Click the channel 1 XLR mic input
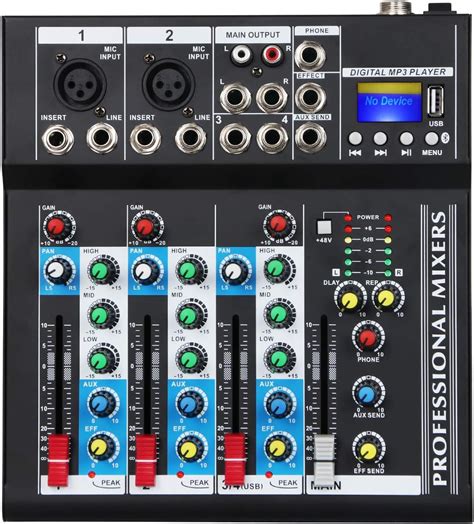The width and height of the screenshot is (474, 524). click(80, 85)
